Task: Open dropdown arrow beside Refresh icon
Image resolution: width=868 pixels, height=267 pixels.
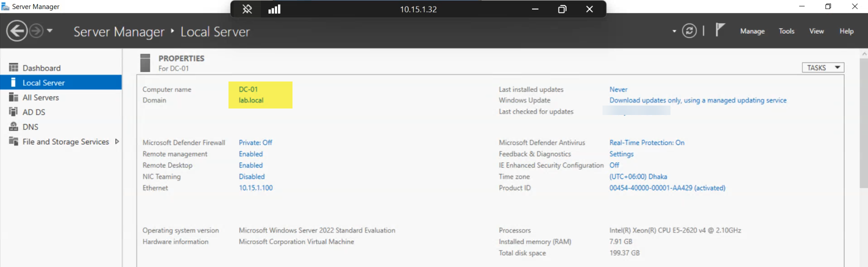Action: point(674,31)
